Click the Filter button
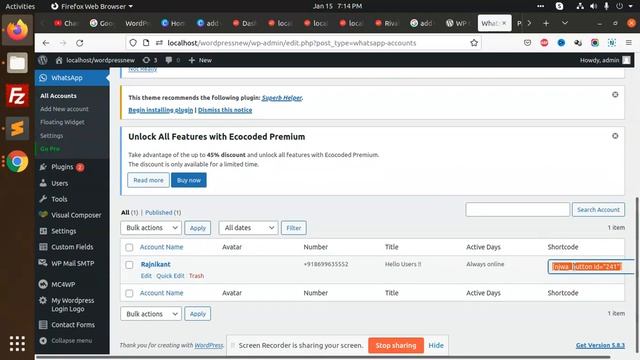 pyautogui.click(x=293, y=228)
